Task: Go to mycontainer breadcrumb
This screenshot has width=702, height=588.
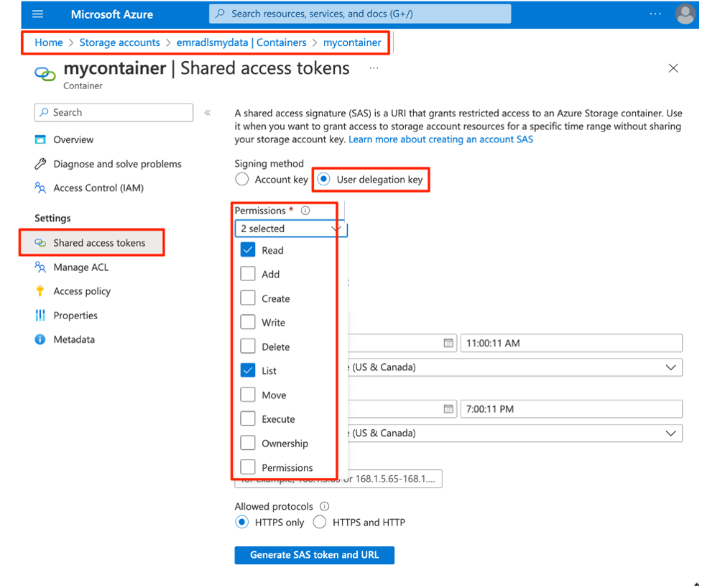Action: (352, 42)
